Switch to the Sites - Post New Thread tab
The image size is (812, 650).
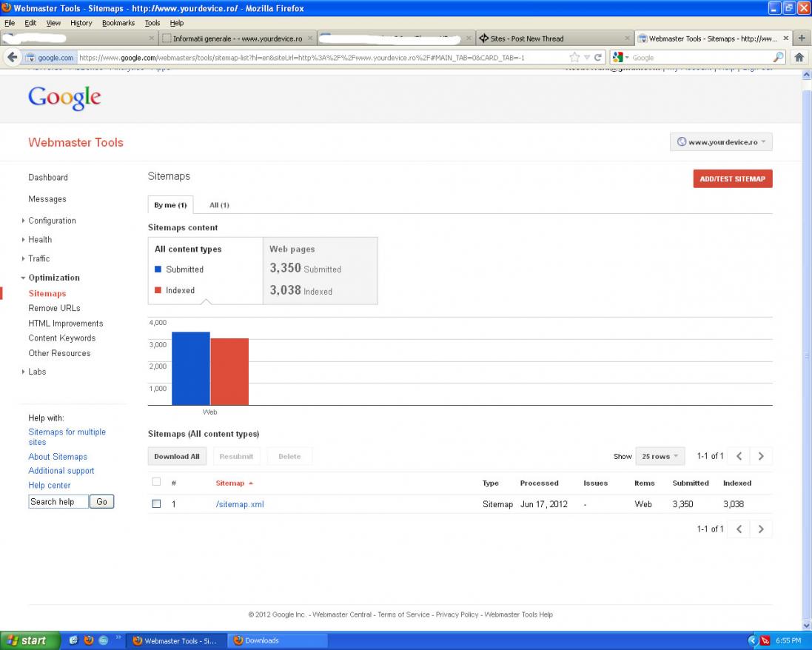tap(554, 38)
